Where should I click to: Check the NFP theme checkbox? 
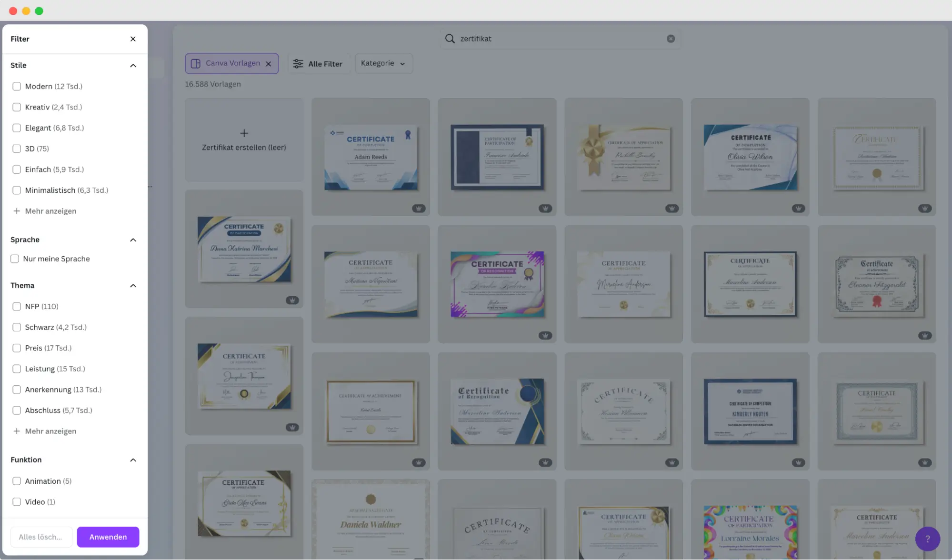[x=17, y=306]
